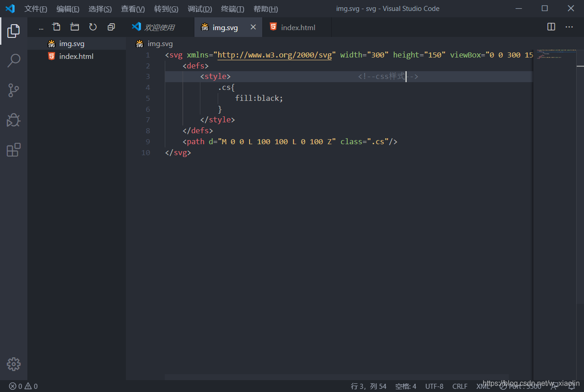Click the <!--css样式--> comment
This screenshot has height=392, width=584.
click(x=388, y=77)
